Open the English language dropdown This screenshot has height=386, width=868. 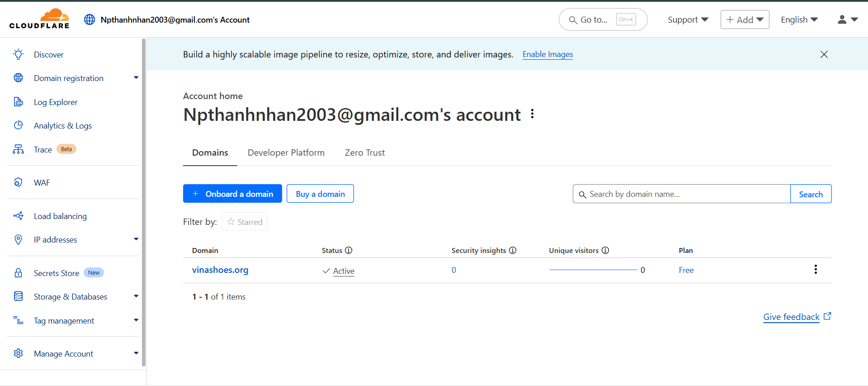tap(799, 19)
